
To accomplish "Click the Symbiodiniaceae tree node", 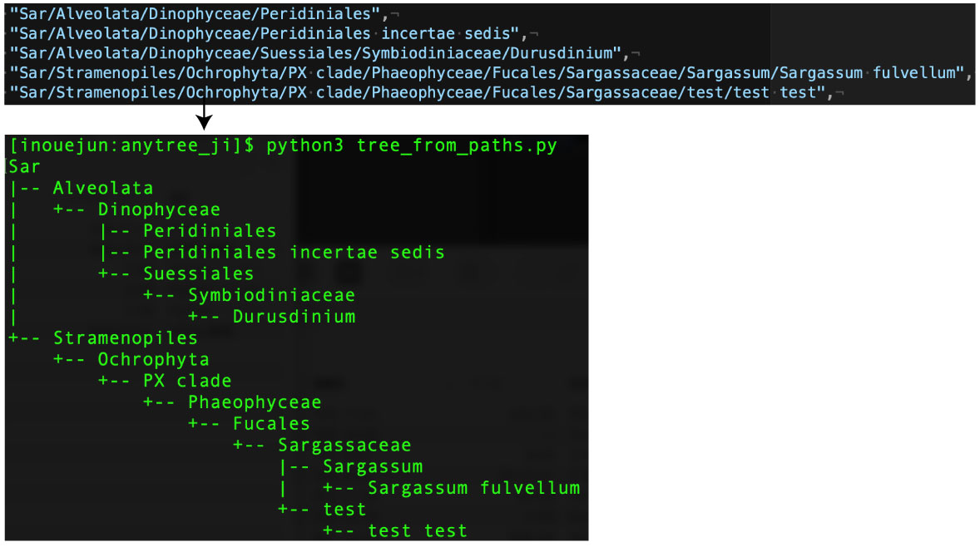I will click(271, 295).
